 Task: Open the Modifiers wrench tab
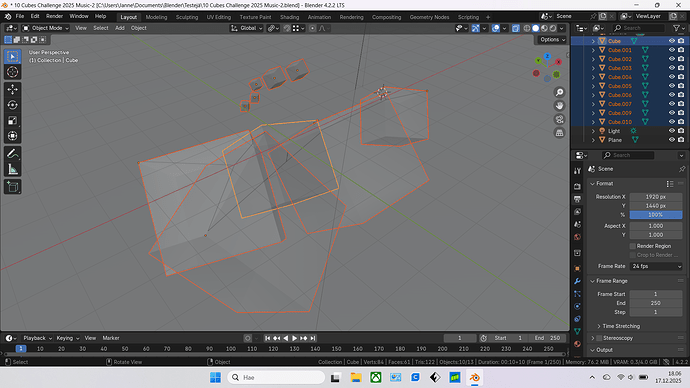(x=577, y=281)
